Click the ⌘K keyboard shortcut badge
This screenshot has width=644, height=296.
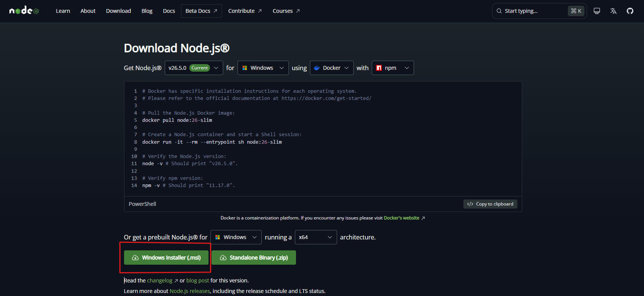(x=576, y=11)
